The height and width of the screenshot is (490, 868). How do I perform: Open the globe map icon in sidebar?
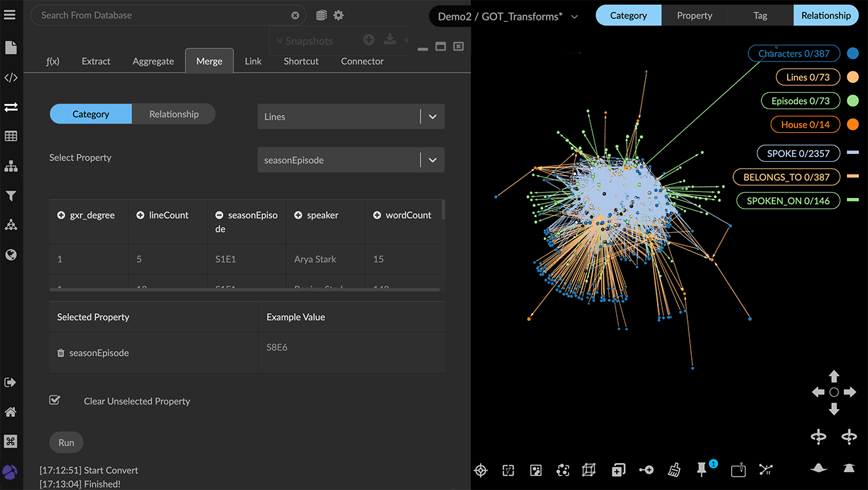[x=11, y=255]
